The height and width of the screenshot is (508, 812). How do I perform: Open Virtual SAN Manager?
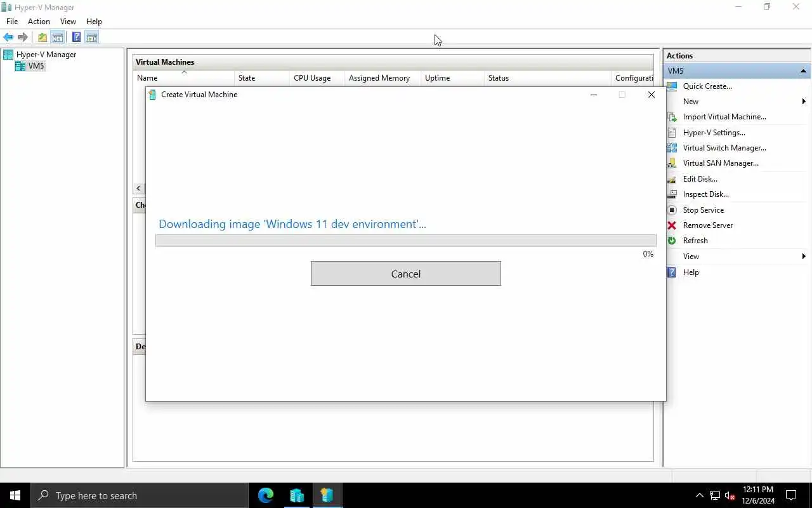click(x=721, y=163)
